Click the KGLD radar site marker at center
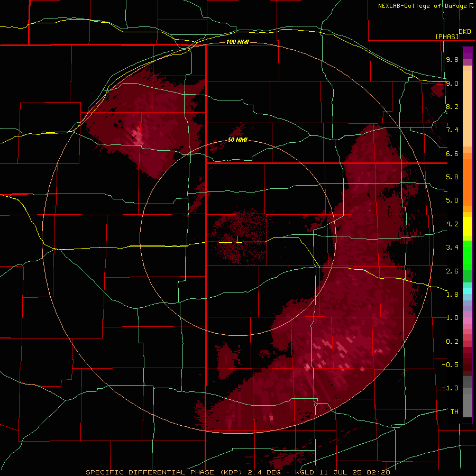Image resolution: width=476 pixels, height=476 pixels. [237, 239]
